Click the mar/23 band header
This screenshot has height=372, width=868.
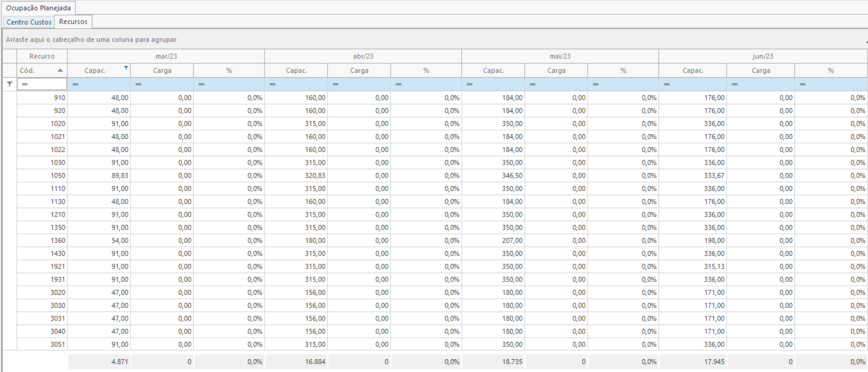click(166, 56)
